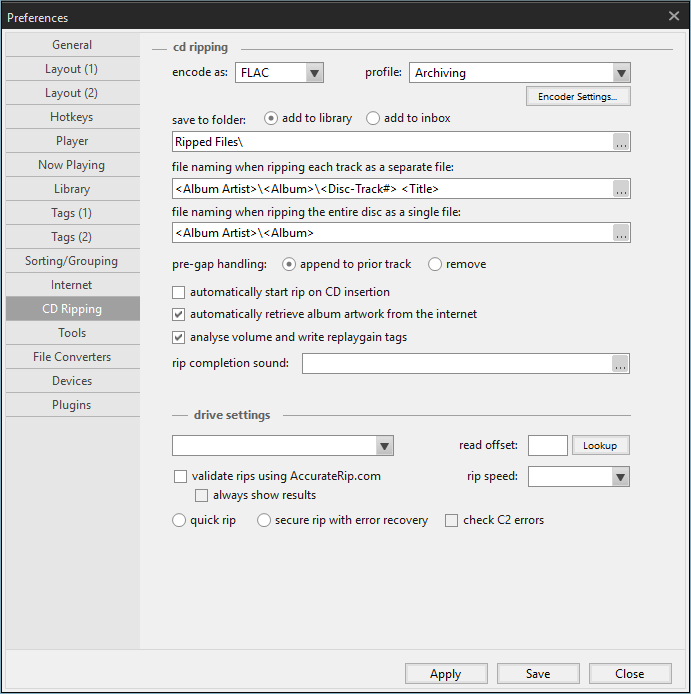
Task: Look up the drive read offset
Action: pyautogui.click(x=600, y=446)
